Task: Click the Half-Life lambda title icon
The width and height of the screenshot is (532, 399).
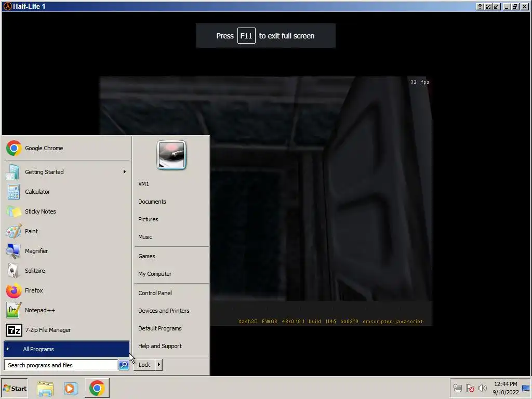Action: (7, 6)
